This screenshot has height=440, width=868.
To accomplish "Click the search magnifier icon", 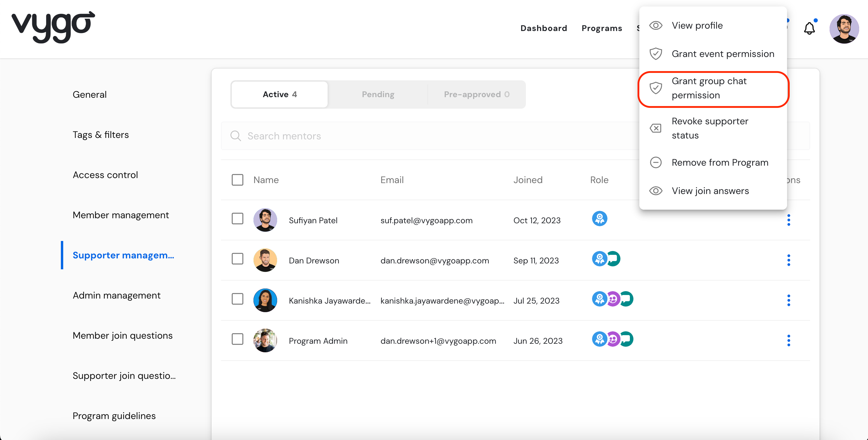I will coord(235,136).
